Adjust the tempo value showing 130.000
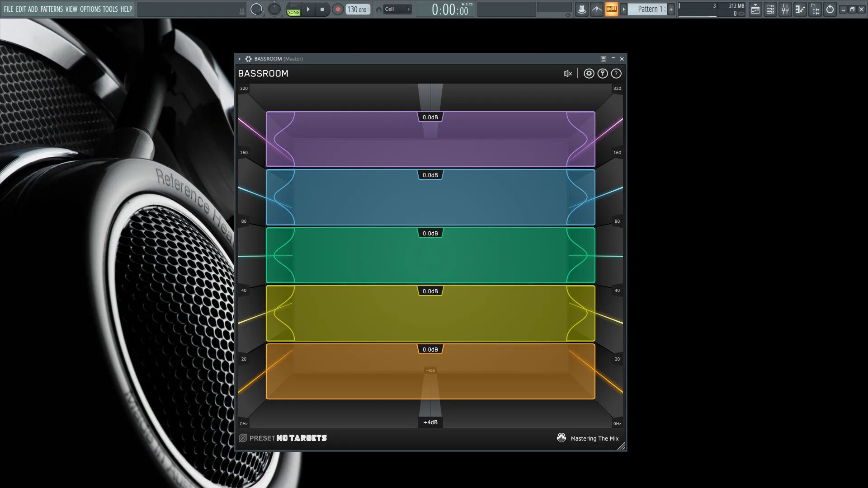 point(357,9)
